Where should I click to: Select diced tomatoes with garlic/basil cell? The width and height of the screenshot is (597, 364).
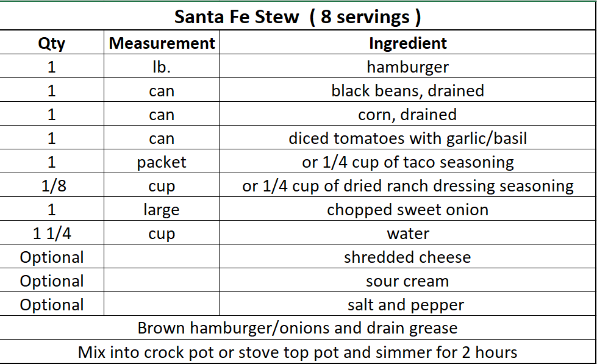click(x=407, y=138)
